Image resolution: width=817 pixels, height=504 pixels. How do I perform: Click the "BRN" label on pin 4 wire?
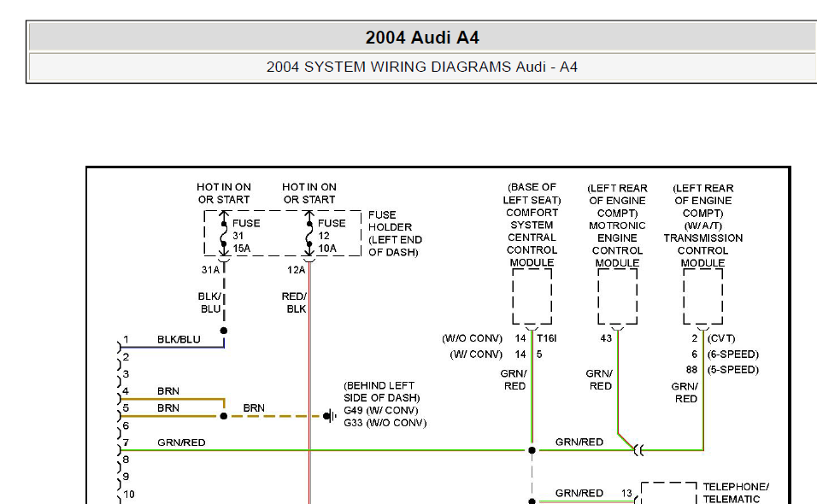[x=168, y=391]
